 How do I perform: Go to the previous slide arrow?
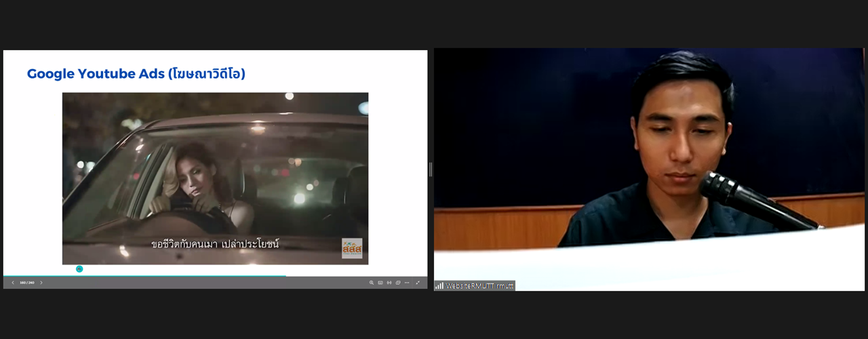[12, 283]
